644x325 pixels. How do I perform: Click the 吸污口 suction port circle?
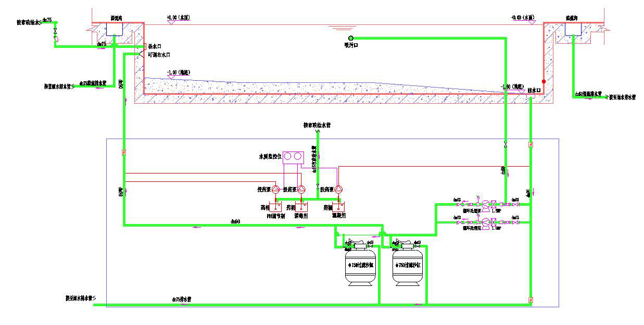point(351,38)
